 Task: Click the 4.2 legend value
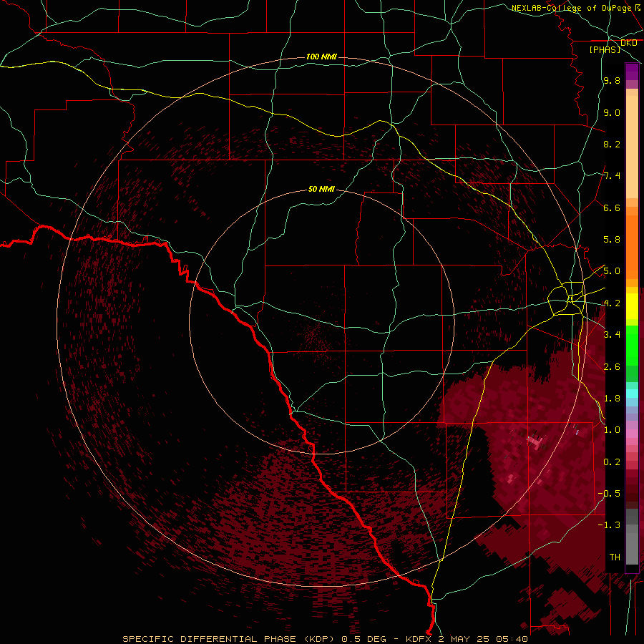[x=612, y=303]
